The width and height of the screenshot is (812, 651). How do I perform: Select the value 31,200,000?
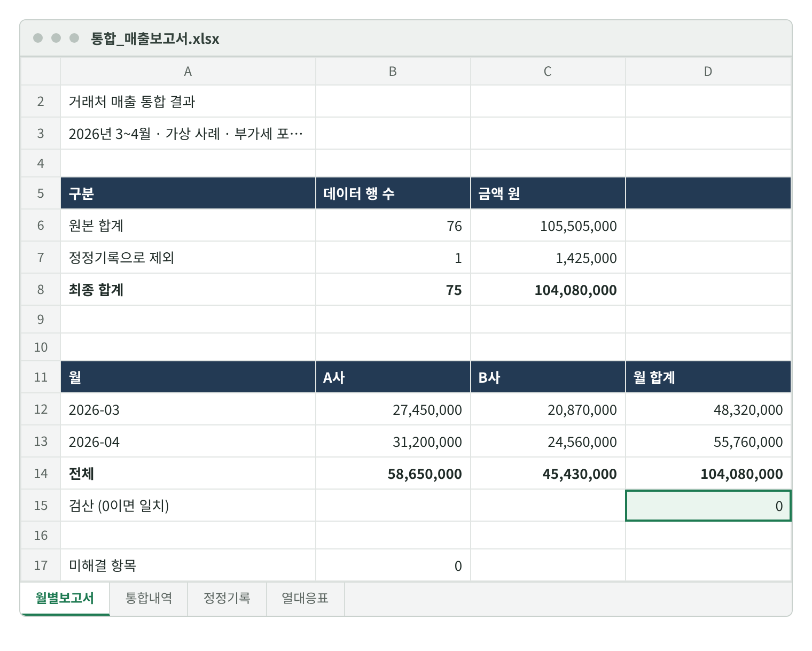click(393, 441)
